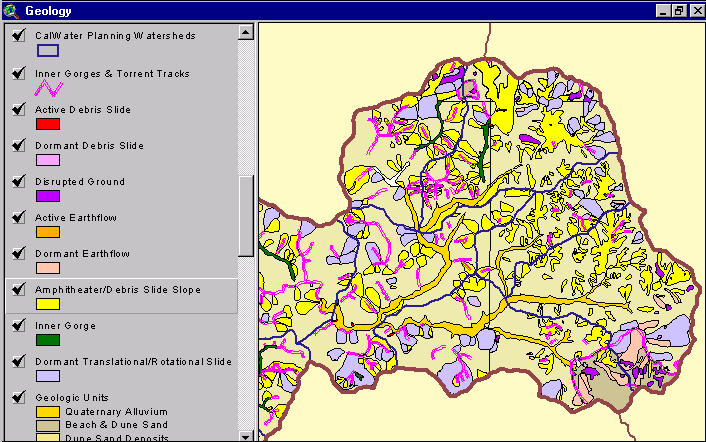The image size is (706, 442).
Task: Uncheck Amphitheater/Debris Slide Slope layer
Action: tap(18, 289)
